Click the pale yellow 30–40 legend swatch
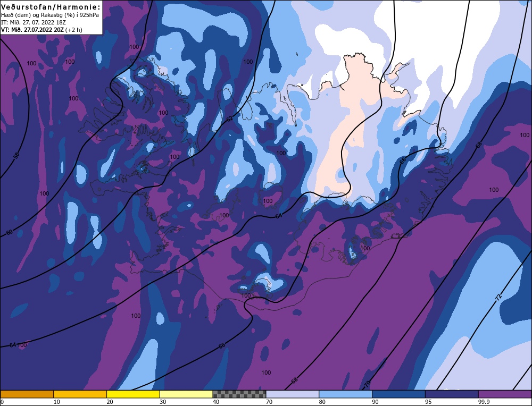Screen dimensions: 532x406 tap(186, 394)
